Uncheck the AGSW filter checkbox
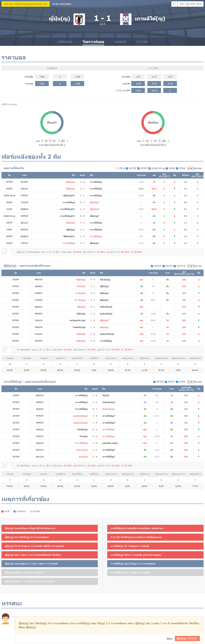This screenshot has height=644, width=205. (167, 169)
